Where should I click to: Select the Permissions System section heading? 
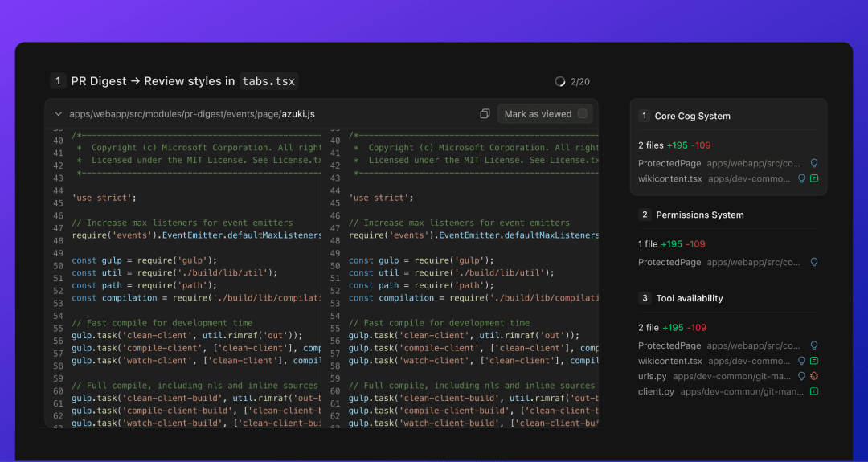pos(700,215)
